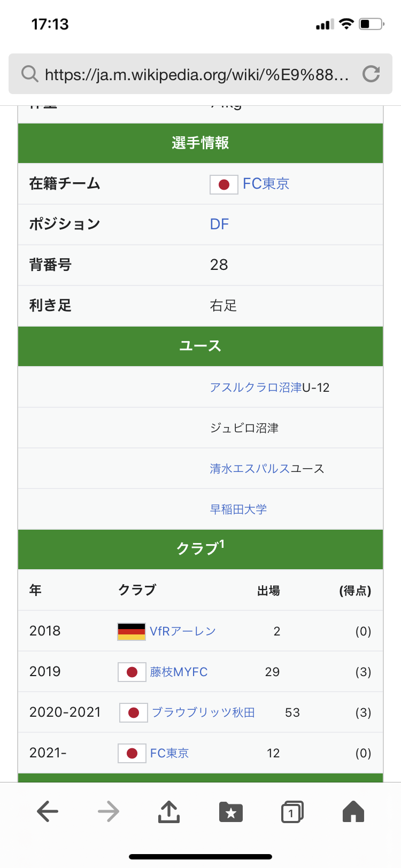401x868 pixels.
Task: Tap the browser back arrow
Action: pyautogui.click(x=48, y=812)
